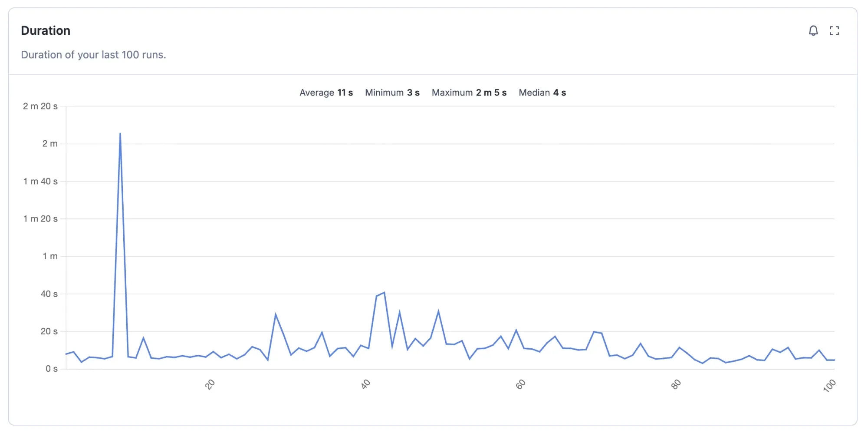Click the tallest duration spike near run 8
This screenshot has height=433, width=868.
point(120,134)
